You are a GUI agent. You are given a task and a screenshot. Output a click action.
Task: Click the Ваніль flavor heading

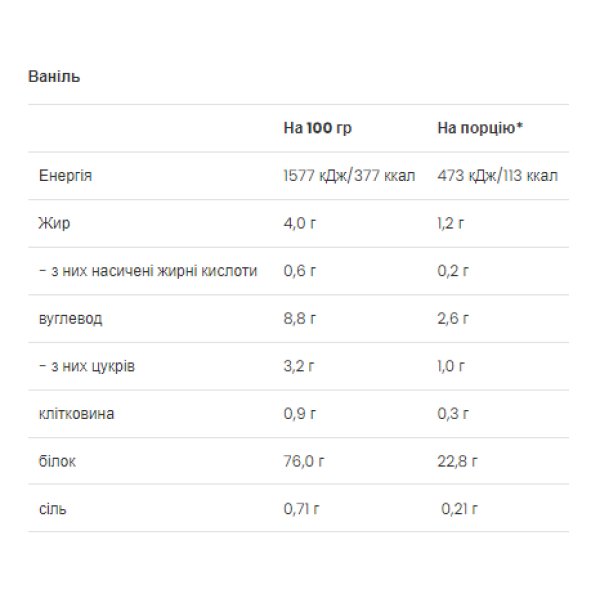point(54,76)
